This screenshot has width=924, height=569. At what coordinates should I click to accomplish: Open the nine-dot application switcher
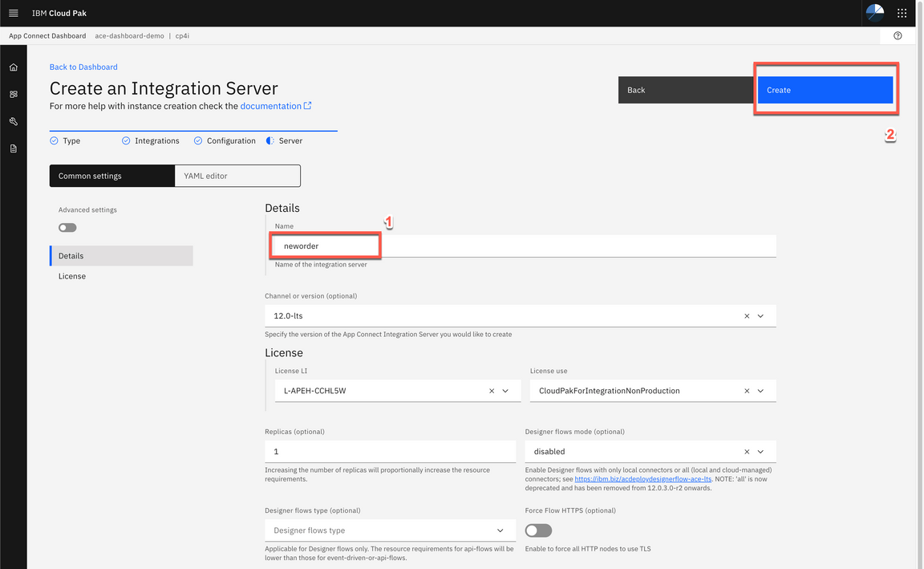pyautogui.click(x=902, y=13)
